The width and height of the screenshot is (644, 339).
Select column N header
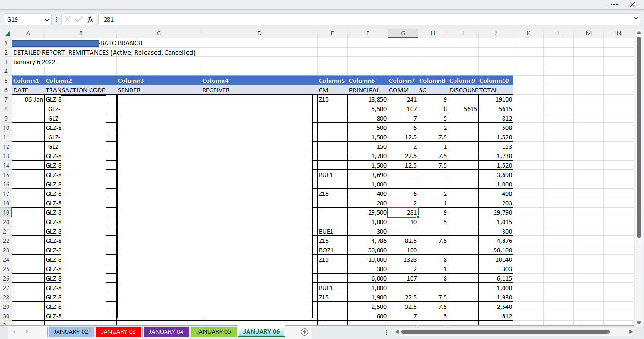[x=619, y=33]
